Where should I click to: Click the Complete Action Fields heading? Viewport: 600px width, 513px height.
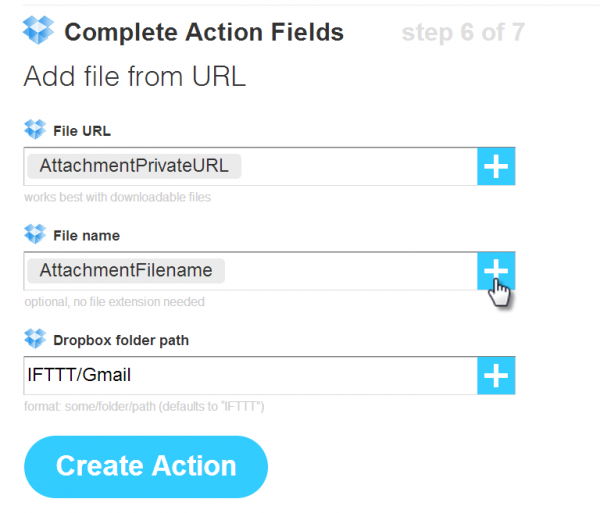pyautogui.click(x=204, y=33)
